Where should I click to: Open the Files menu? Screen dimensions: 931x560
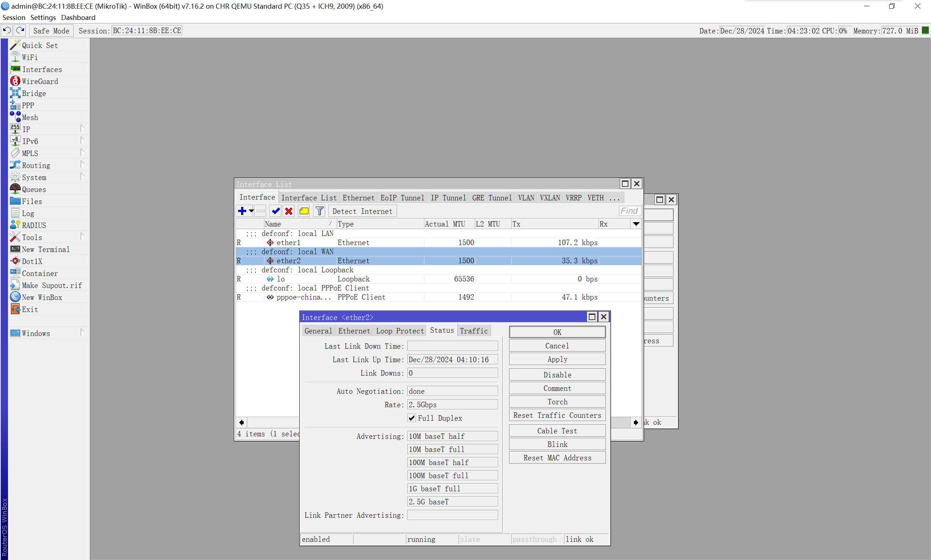[49, 201]
